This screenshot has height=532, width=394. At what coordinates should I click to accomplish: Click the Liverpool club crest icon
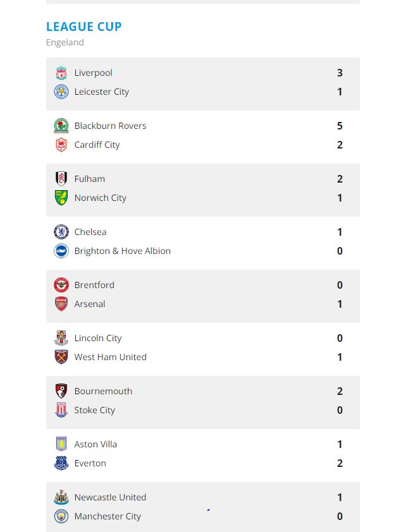(x=61, y=73)
